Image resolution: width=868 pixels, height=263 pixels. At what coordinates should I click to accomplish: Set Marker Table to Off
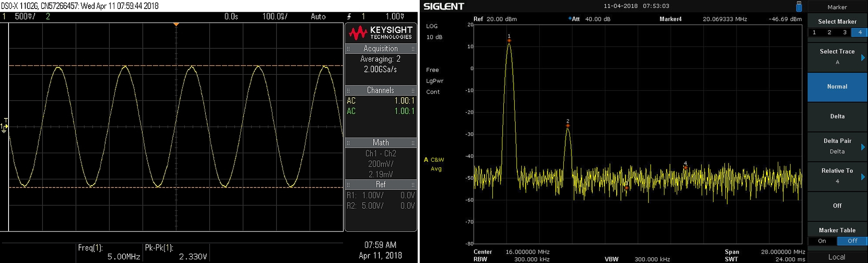coord(852,241)
